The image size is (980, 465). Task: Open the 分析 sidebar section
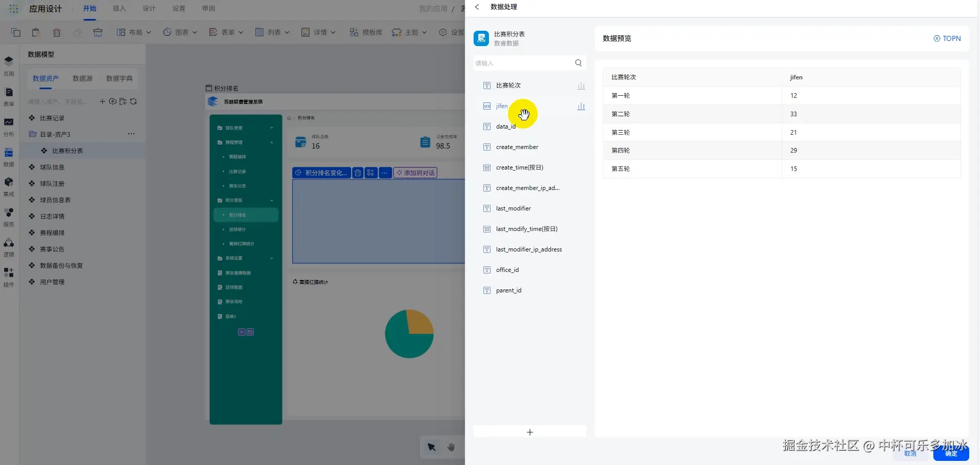[9, 126]
